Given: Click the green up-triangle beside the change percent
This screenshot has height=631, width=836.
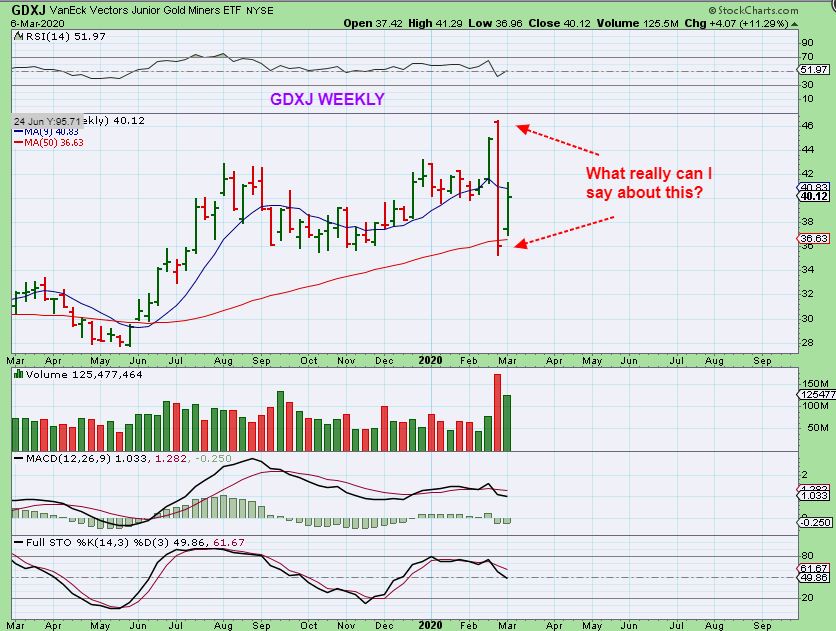Looking at the screenshot, I should coord(794,24).
